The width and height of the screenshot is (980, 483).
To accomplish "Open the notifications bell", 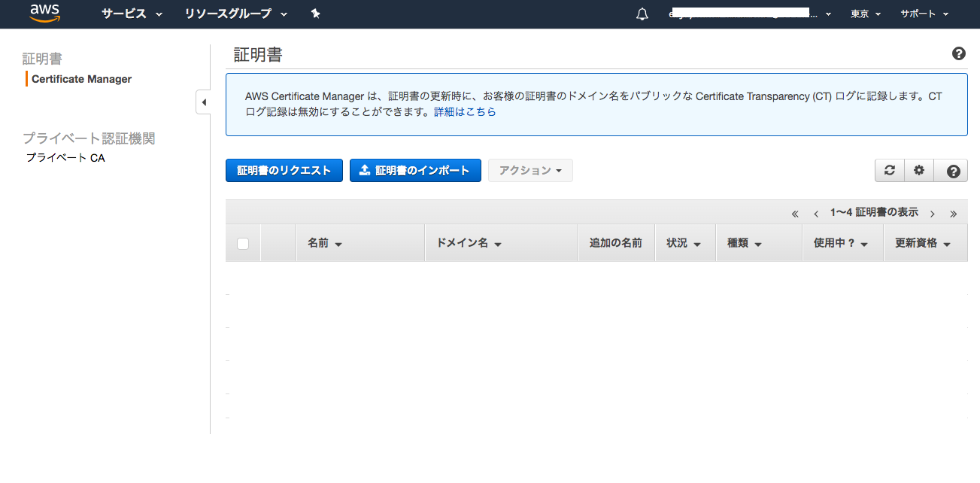I will [642, 14].
